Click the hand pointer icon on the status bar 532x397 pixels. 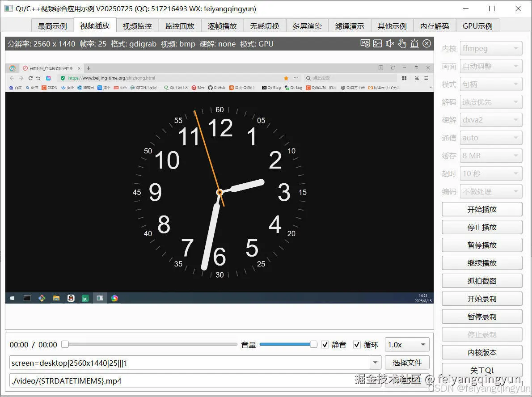point(402,43)
